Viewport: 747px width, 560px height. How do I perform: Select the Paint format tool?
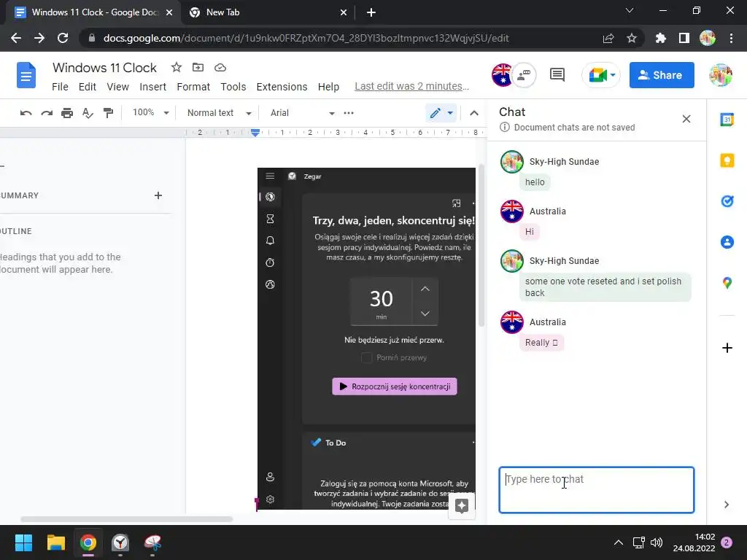coord(109,113)
